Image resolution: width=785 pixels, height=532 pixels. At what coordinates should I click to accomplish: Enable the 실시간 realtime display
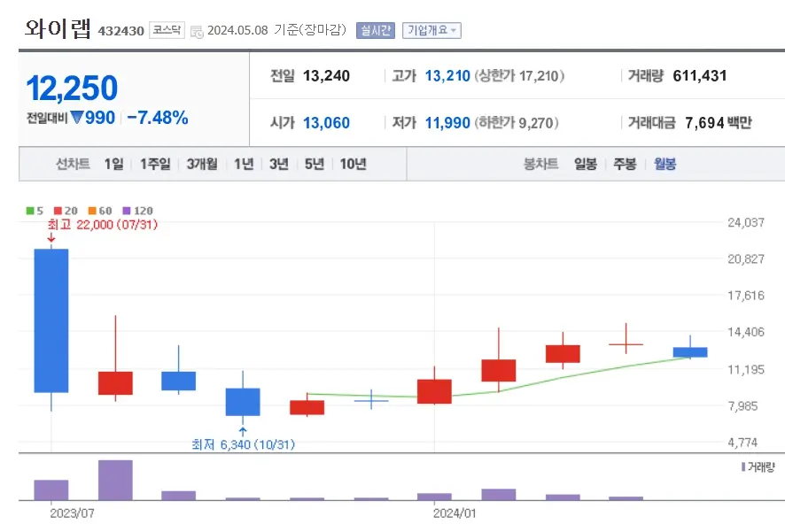376,28
